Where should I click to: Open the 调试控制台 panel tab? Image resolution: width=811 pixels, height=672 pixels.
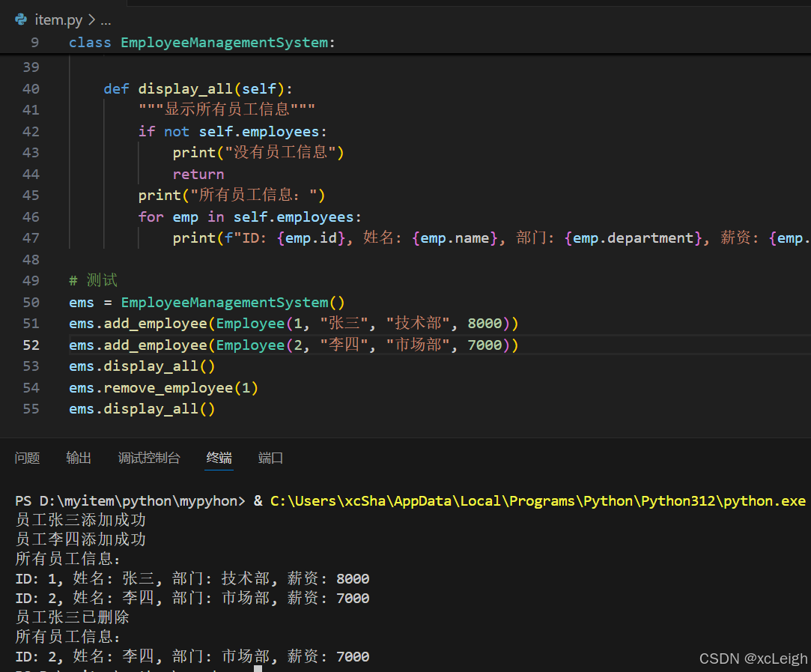point(149,458)
